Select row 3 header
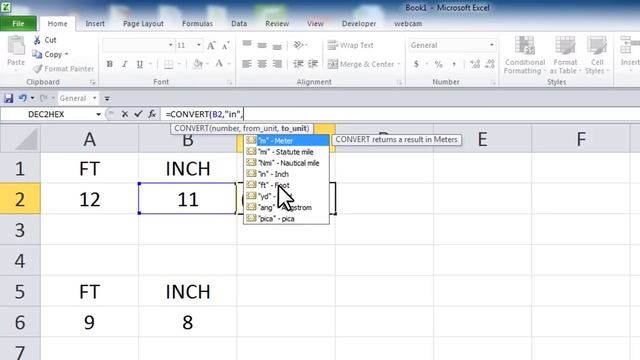Viewport: 640px width, 360px height. [x=20, y=230]
